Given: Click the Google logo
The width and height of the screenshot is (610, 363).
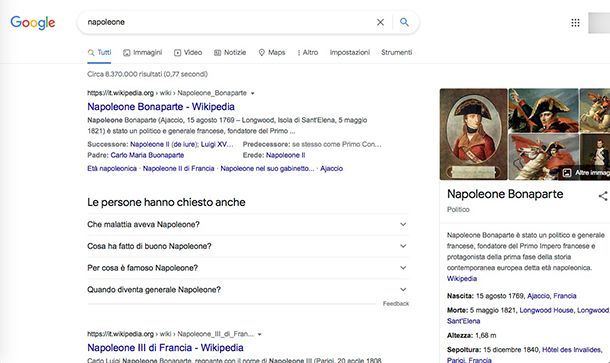Looking at the screenshot, I should coord(33,23).
